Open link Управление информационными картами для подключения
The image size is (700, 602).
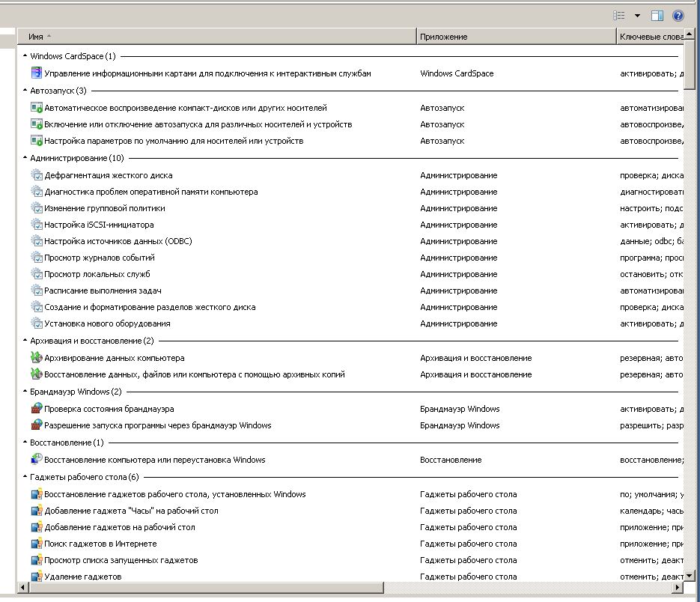point(207,73)
